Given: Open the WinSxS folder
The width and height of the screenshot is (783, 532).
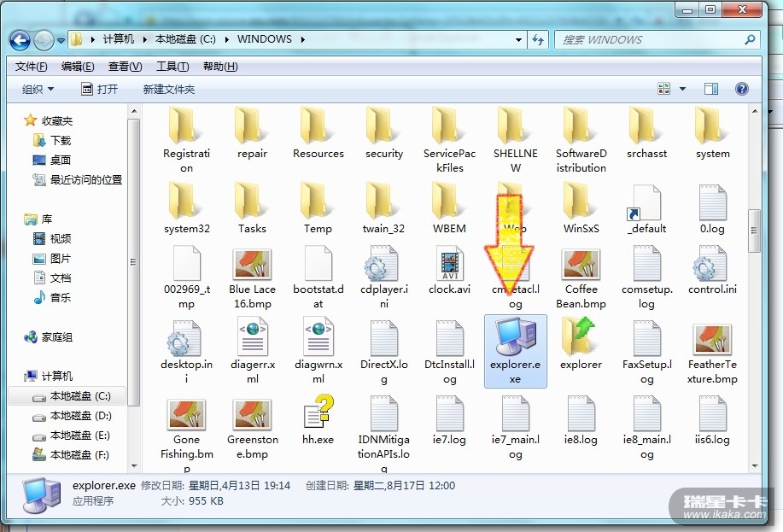Looking at the screenshot, I should pyautogui.click(x=581, y=208).
